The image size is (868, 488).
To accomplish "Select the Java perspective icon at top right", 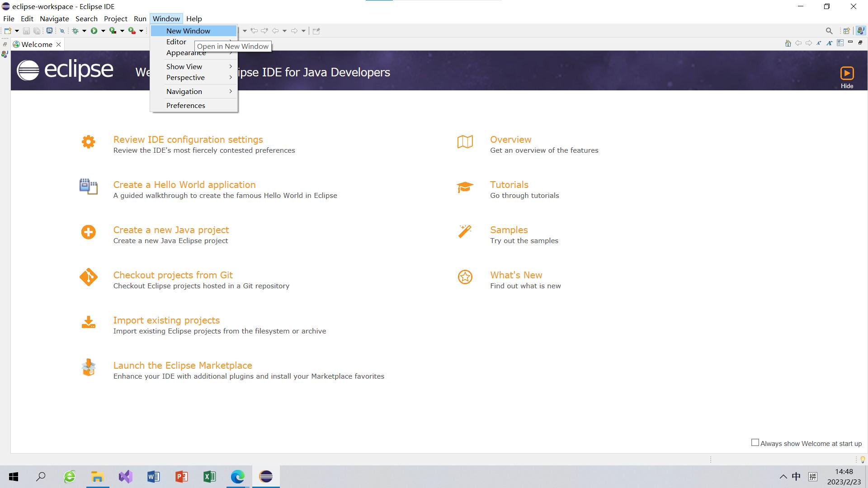I will (861, 31).
